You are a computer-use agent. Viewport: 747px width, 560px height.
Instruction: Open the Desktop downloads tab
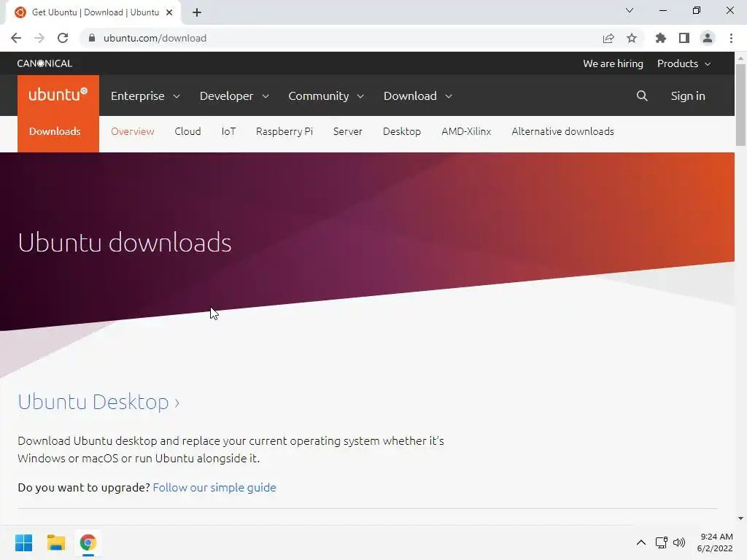pos(402,131)
